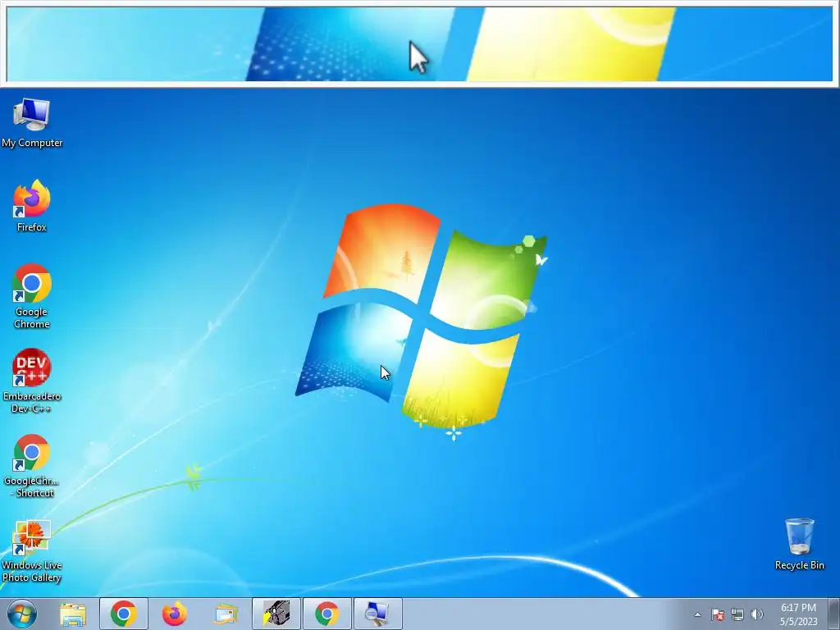Select the Windows Live Photo Gallery shortcut

coord(32,550)
